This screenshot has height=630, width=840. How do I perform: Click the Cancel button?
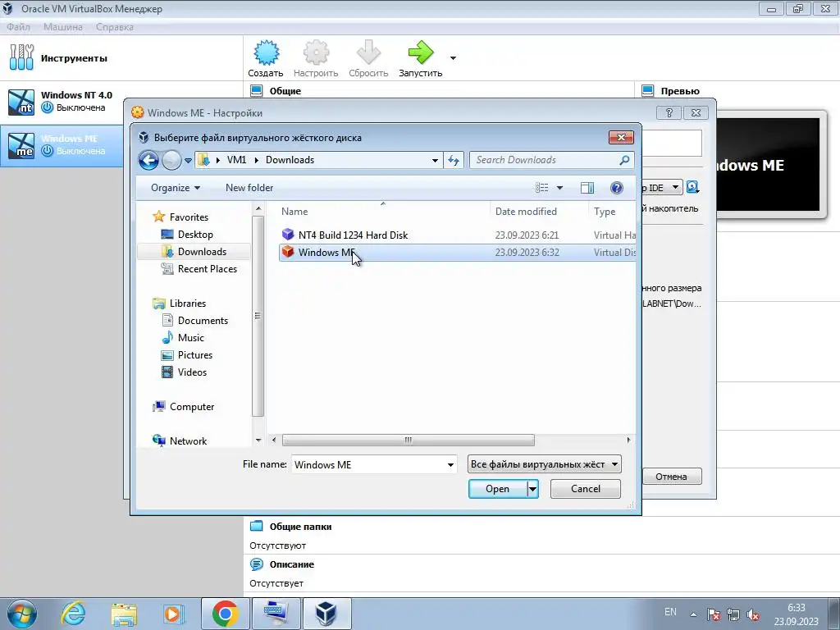(x=586, y=489)
